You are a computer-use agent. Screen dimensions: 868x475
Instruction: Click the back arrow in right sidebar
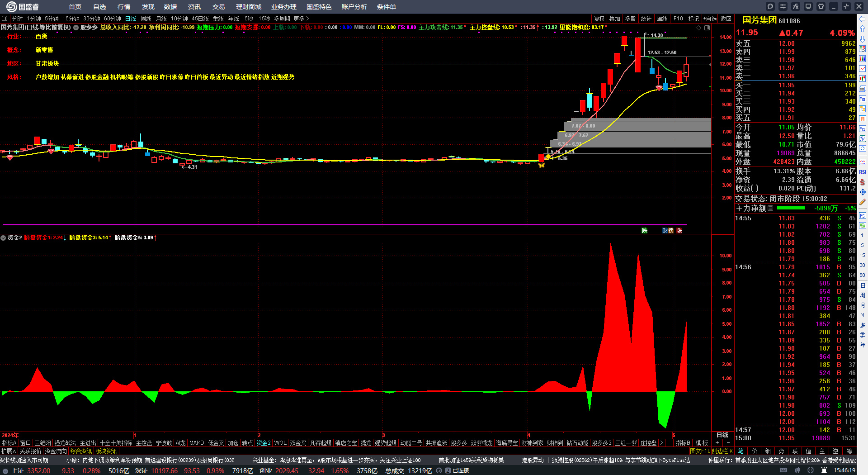point(863,19)
